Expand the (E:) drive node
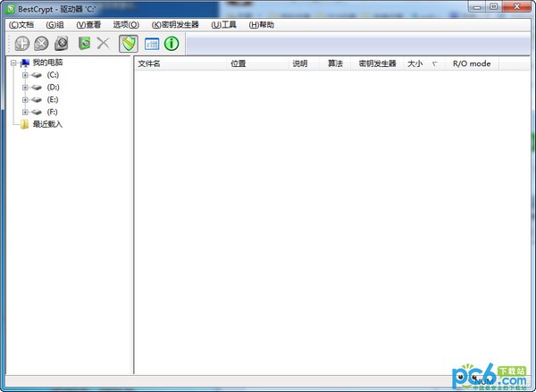 25,100
